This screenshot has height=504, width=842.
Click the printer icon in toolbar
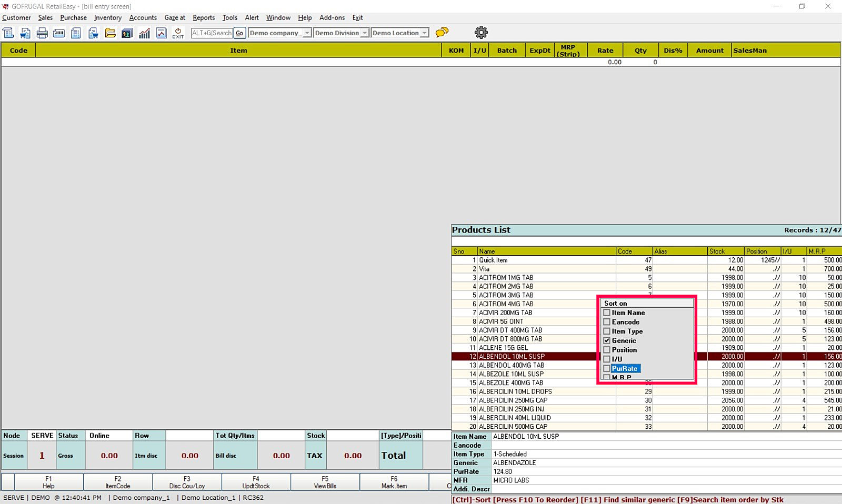pyautogui.click(x=42, y=33)
